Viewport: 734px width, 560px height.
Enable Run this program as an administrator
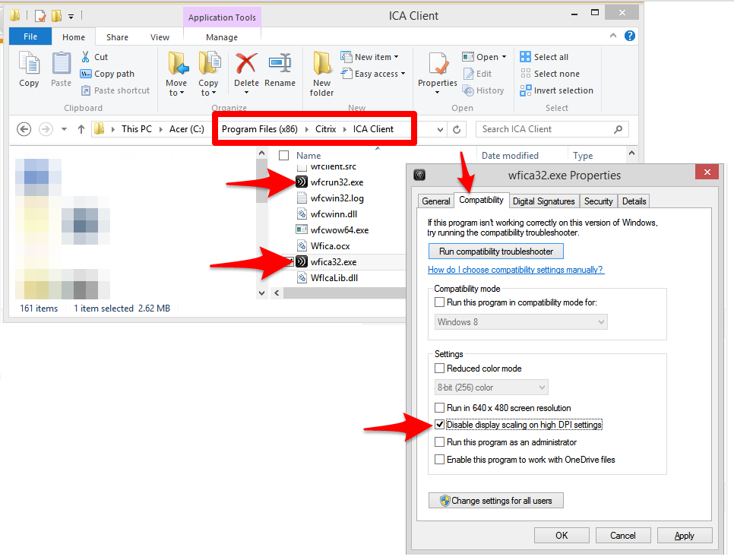[440, 442]
